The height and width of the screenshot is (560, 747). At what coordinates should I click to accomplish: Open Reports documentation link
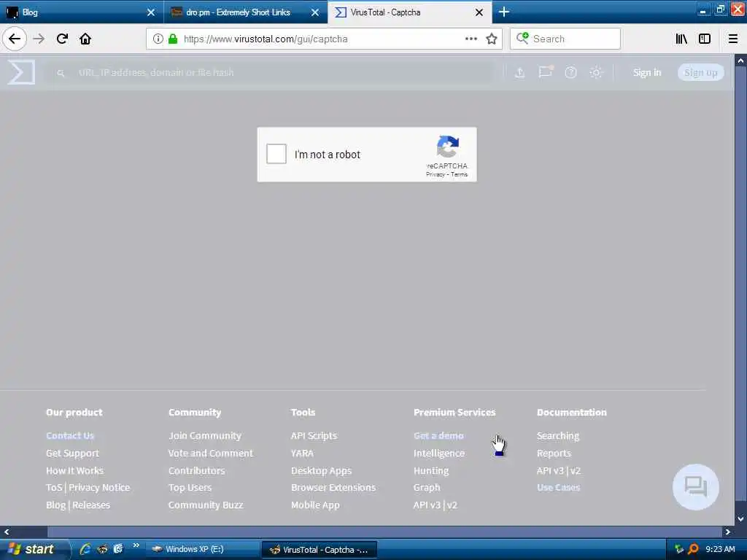tap(554, 453)
